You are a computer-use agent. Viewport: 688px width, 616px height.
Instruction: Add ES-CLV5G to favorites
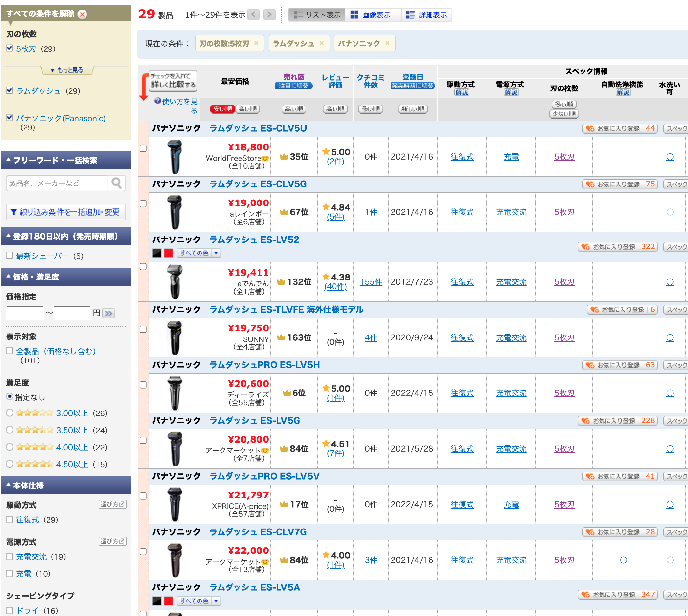pos(620,184)
